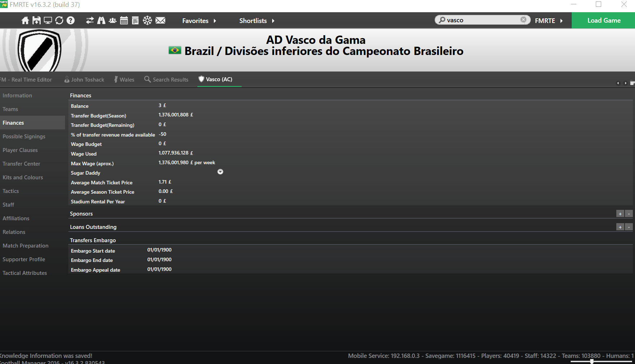The width and height of the screenshot is (635, 364).
Task: Open the binoculars search icon
Action: click(x=101, y=20)
